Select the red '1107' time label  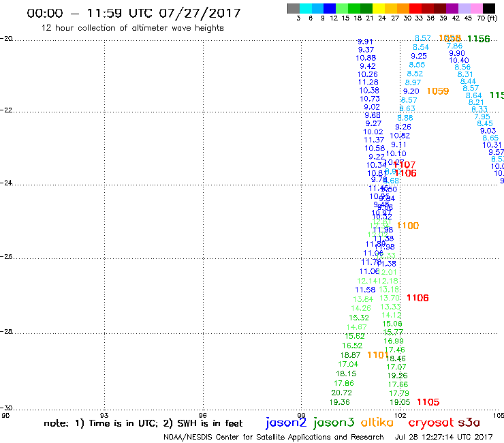point(405,165)
